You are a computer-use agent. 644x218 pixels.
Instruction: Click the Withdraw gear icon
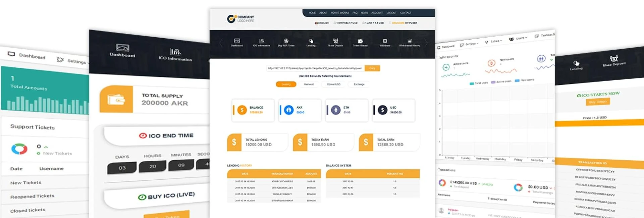click(x=385, y=41)
